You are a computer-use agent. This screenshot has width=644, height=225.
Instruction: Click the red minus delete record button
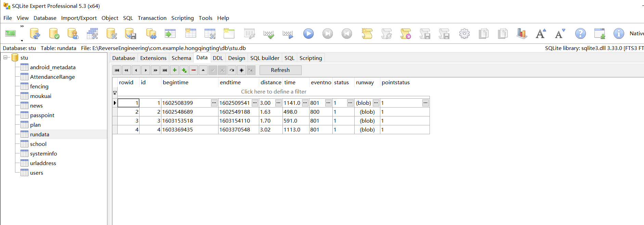click(x=194, y=70)
